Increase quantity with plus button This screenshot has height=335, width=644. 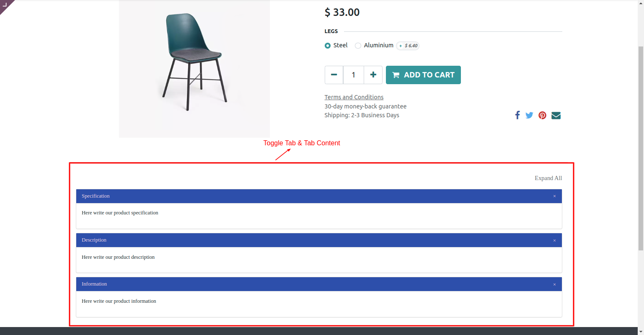coord(373,75)
